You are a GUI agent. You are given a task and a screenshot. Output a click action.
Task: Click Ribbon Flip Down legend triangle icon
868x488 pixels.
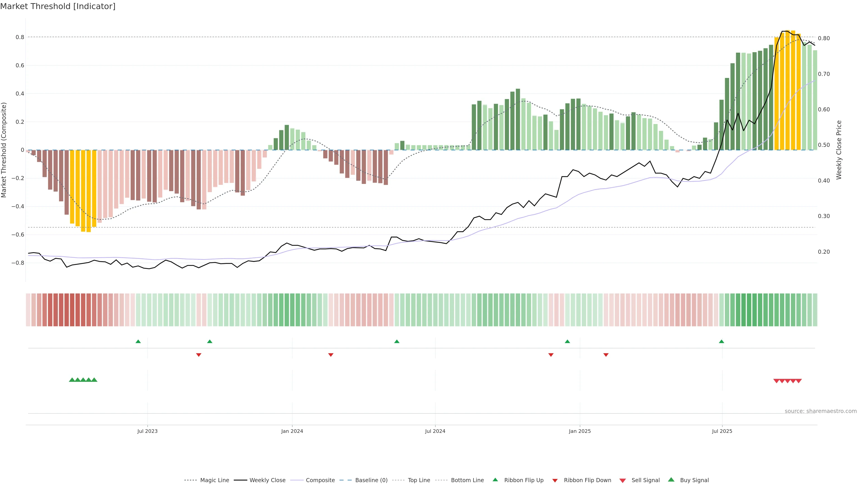tap(555, 481)
